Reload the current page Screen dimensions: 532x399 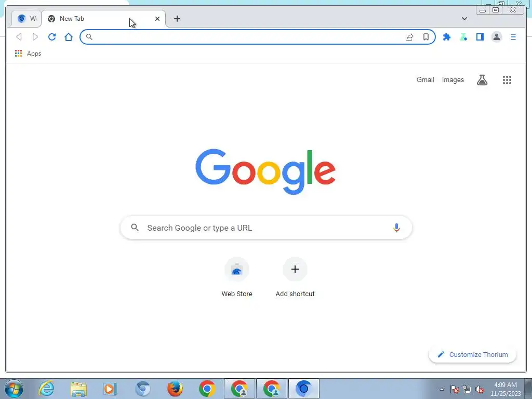[x=52, y=37]
